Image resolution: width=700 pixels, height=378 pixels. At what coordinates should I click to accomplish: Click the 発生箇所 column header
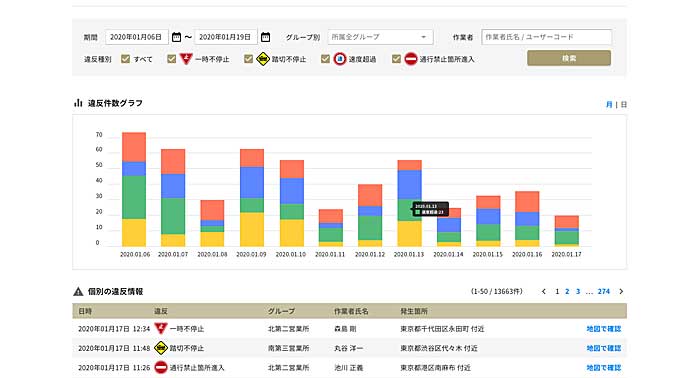[414, 311]
